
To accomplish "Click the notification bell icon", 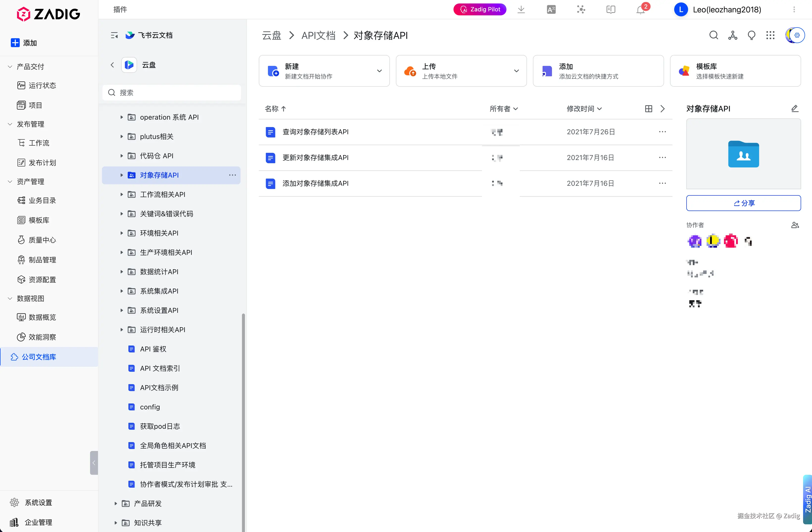I will (640, 10).
